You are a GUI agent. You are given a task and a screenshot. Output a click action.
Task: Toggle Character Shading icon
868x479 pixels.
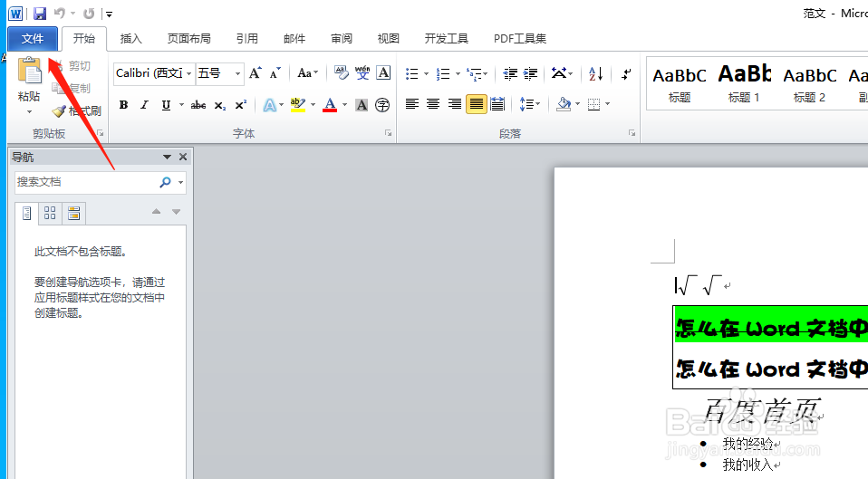coord(362,105)
